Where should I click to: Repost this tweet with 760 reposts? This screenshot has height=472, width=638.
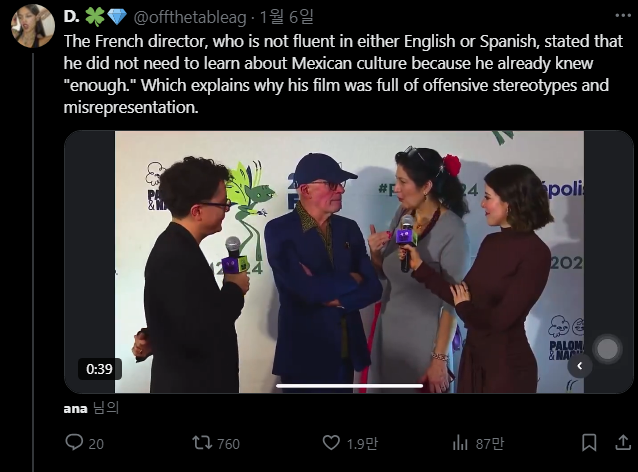[x=203, y=442]
